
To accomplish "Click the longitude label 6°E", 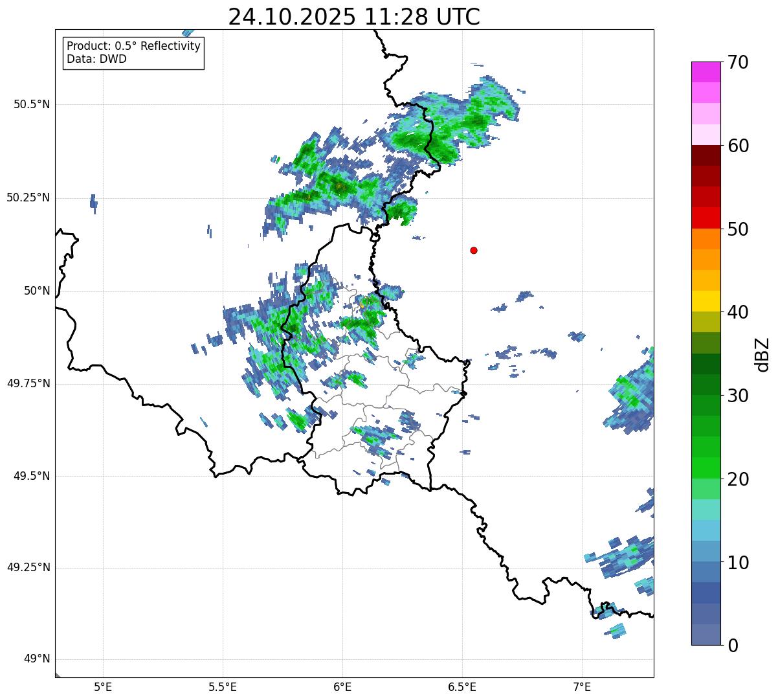I will click(342, 686).
